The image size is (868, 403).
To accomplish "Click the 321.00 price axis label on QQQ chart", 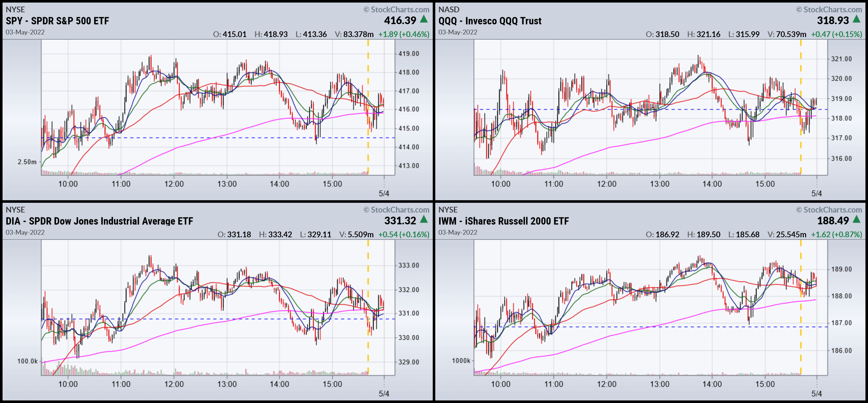I will point(842,59).
